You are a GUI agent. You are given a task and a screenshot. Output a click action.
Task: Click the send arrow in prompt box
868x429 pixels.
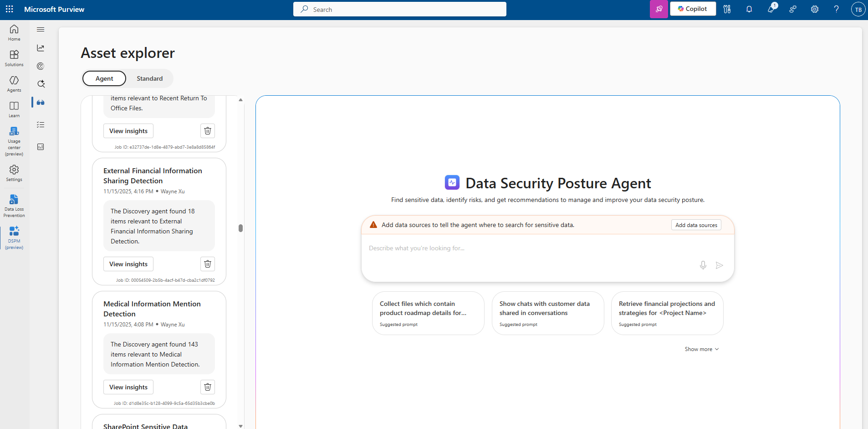720,265
